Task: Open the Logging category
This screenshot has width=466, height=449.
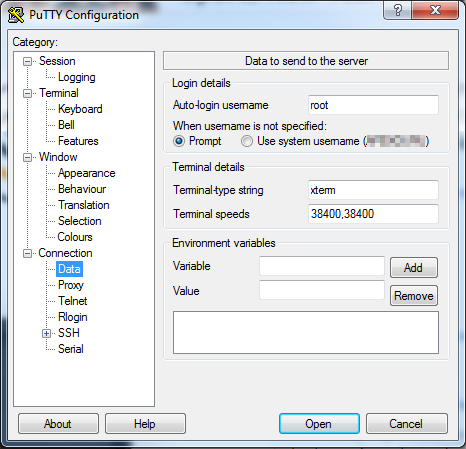Action: click(x=77, y=77)
